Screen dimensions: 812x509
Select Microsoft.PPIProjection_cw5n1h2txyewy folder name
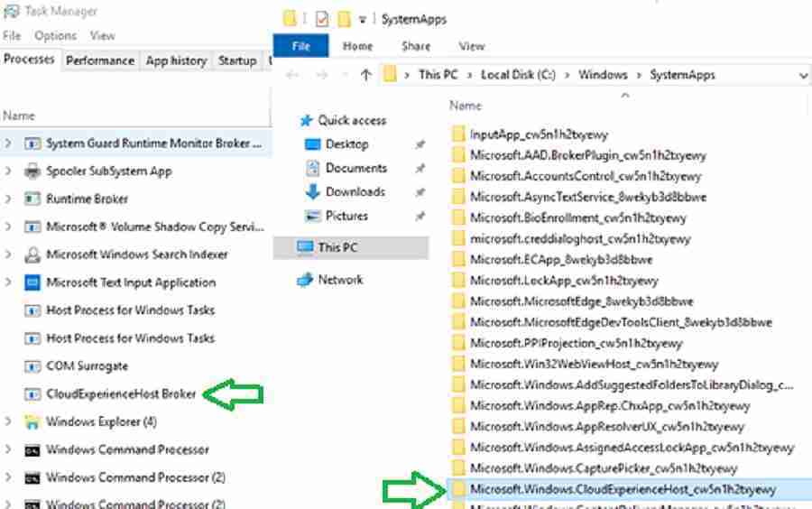pyautogui.click(x=576, y=343)
